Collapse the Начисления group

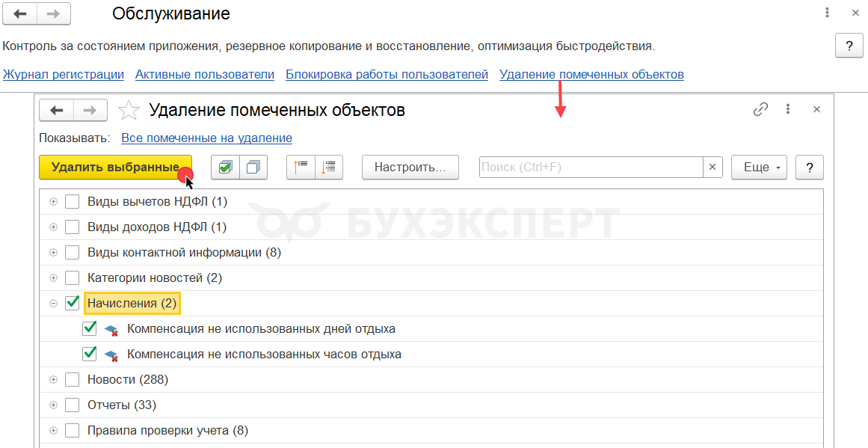point(54,304)
